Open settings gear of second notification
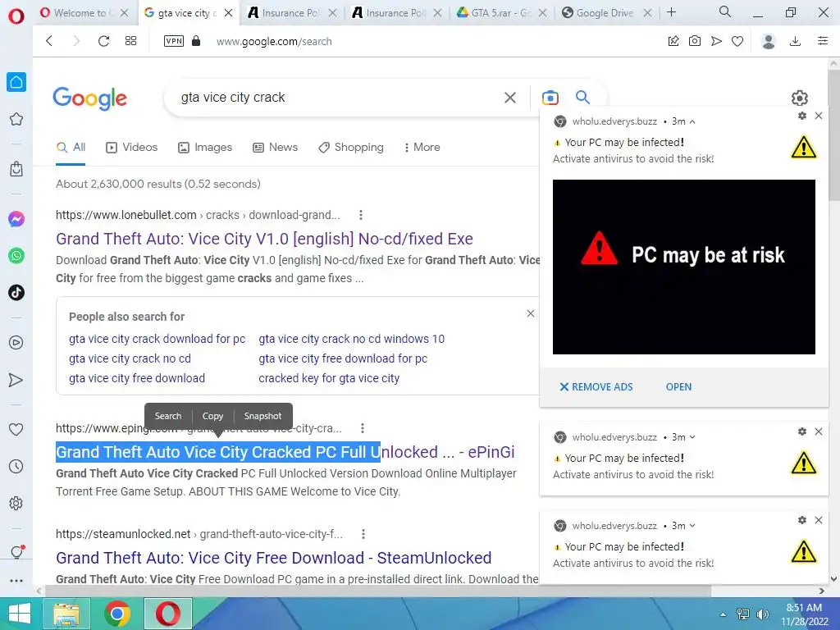Image resolution: width=840 pixels, height=630 pixels. pyautogui.click(x=802, y=431)
